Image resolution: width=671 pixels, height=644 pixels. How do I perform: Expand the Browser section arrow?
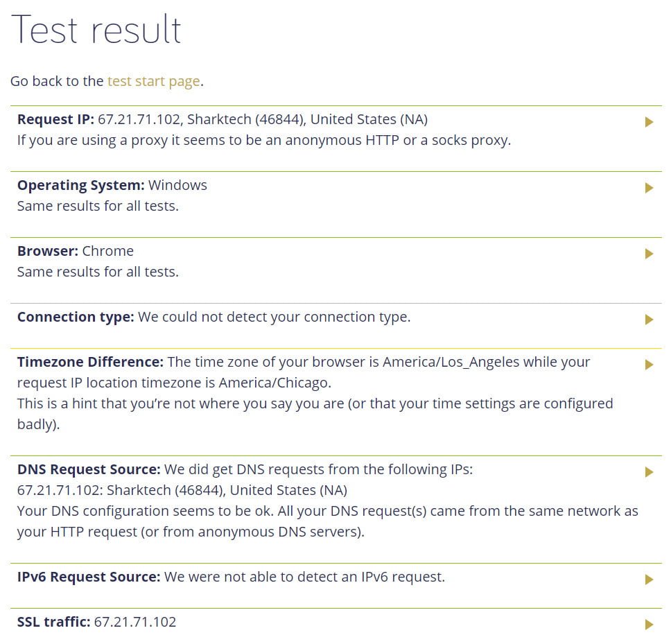(x=649, y=254)
